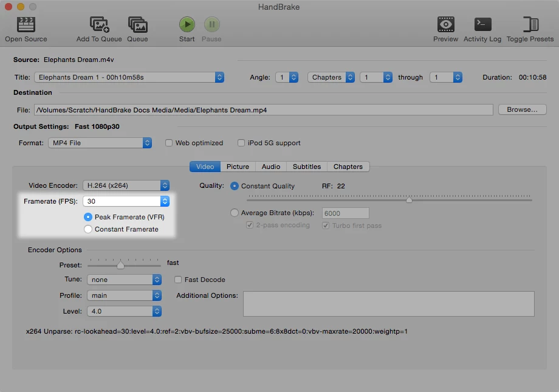Image resolution: width=559 pixels, height=392 pixels.
Task: Click the Open Source clapperboard icon
Action: tap(26, 24)
